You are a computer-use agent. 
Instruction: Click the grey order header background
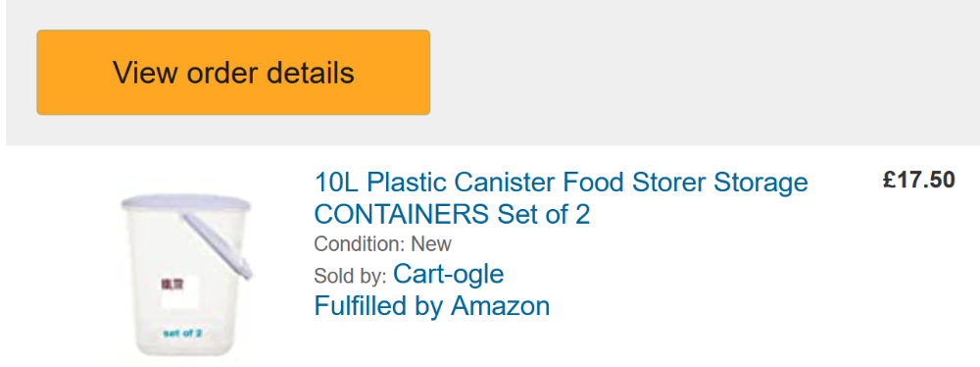[688, 73]
